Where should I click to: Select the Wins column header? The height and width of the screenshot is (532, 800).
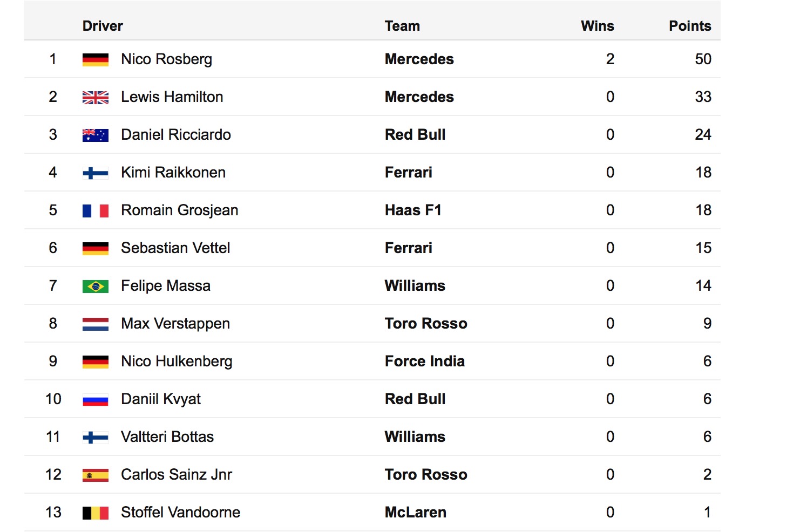[597, 26]
